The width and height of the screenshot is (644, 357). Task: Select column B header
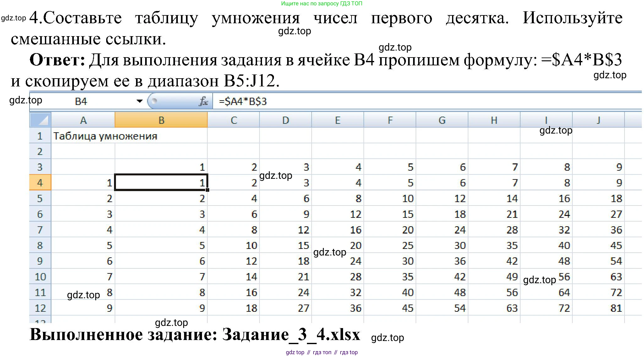[161, 120]
